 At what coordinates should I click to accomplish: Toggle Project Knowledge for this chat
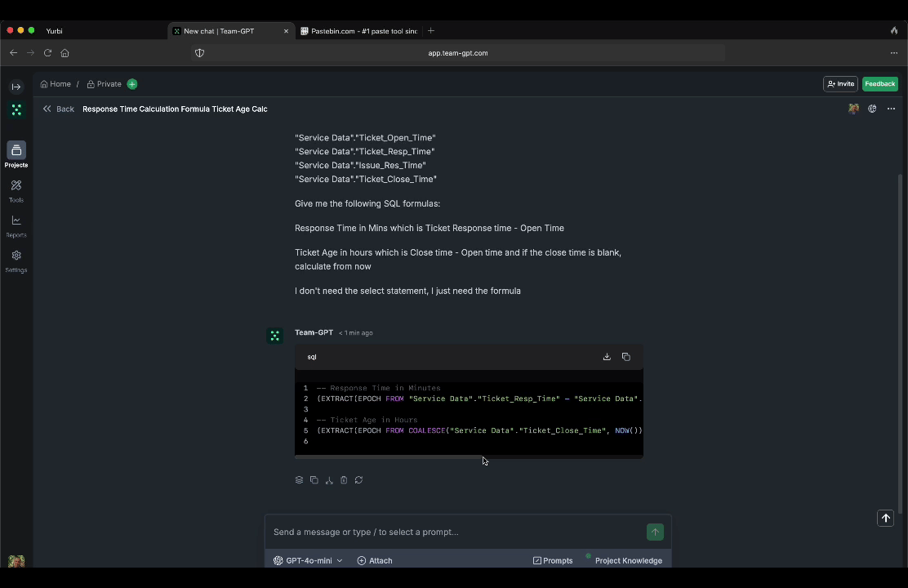click(x=628, y=560)
